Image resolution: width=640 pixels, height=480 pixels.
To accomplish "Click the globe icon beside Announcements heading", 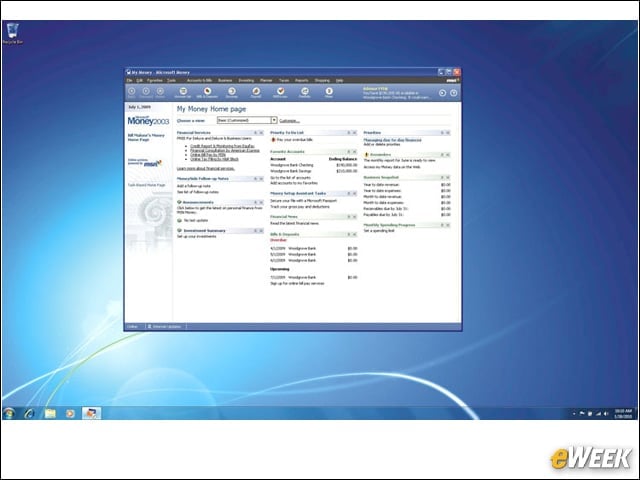I will pyautogui.click(x=179, y=202).
